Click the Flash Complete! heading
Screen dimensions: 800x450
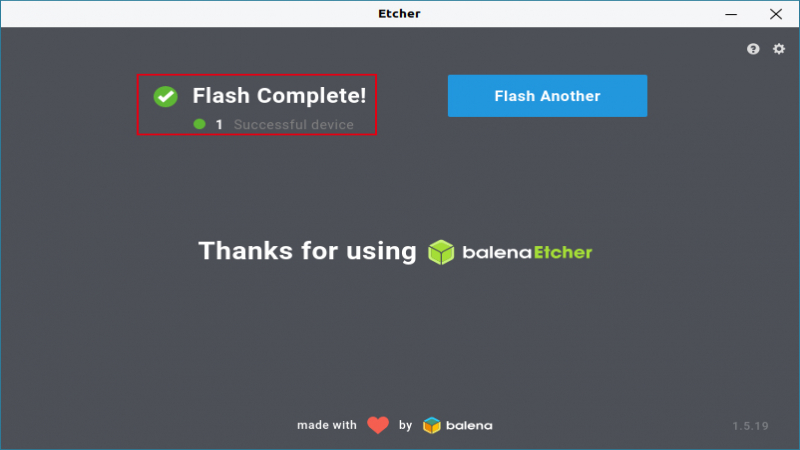pyautogui.click(x=279, y=95)
